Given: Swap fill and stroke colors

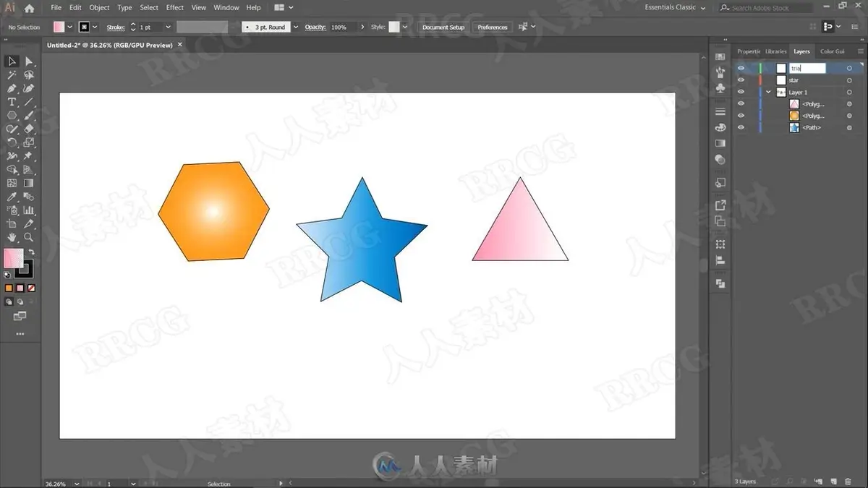Looking at the screenshot, I should (x=32, y=252).
